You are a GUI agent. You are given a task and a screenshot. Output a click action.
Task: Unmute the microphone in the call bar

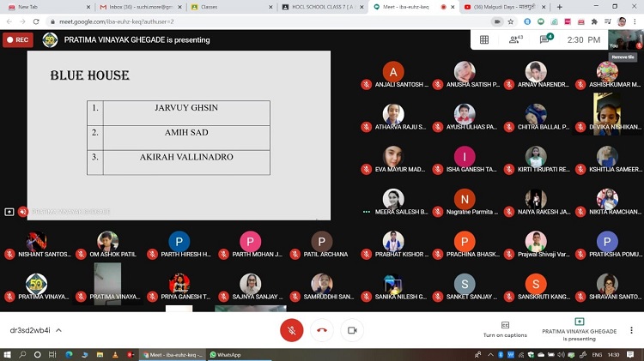click(292, 330)
